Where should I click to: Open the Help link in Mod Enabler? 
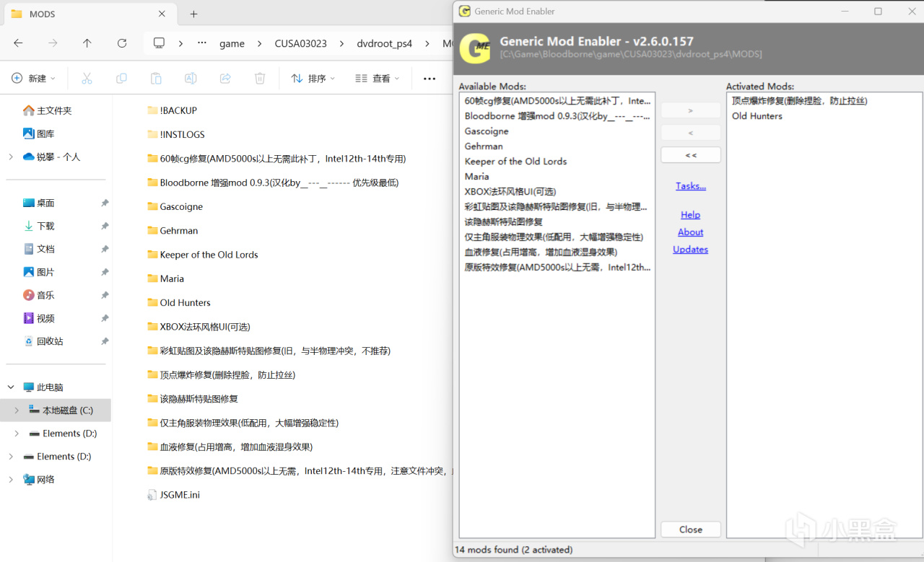(691, 215)
